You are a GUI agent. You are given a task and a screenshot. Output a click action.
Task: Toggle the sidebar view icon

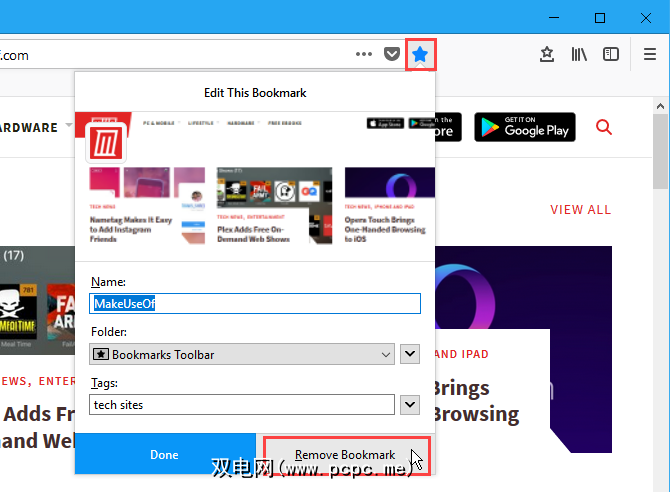point(611,54)
